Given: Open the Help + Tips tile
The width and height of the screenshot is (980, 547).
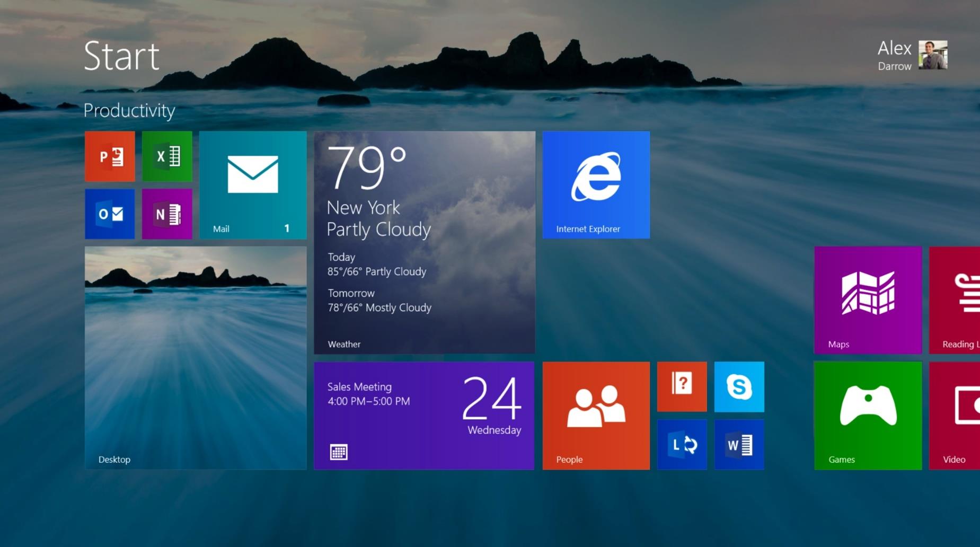Looking at the screenshot, I should [682, 387].
